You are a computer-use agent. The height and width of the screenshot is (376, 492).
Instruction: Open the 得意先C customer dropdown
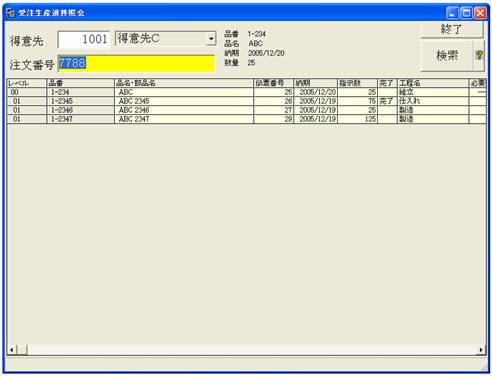coord(211,39)
